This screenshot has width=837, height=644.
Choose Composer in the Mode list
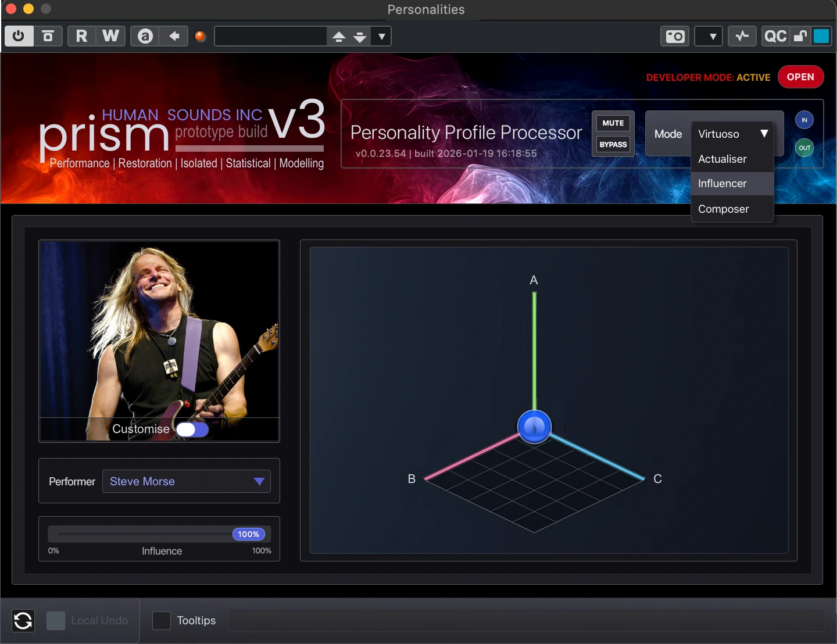click(x=724, y=209)
